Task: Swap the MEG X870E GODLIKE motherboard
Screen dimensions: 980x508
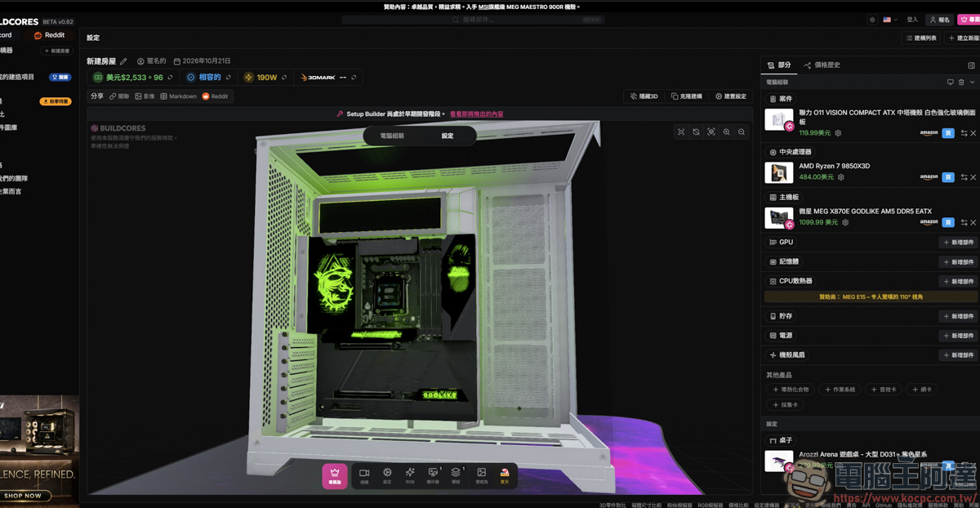Action: point(964,222)
